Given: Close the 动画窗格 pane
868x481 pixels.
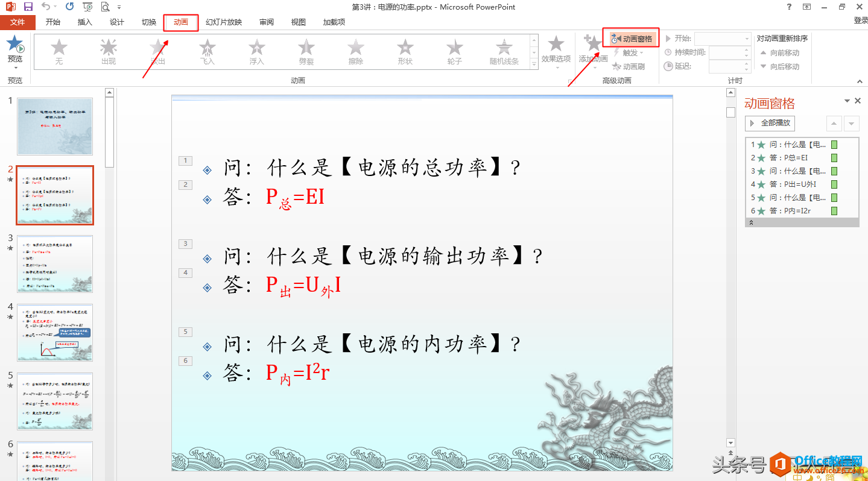Looking at the screenshot, I should point(858,101).
